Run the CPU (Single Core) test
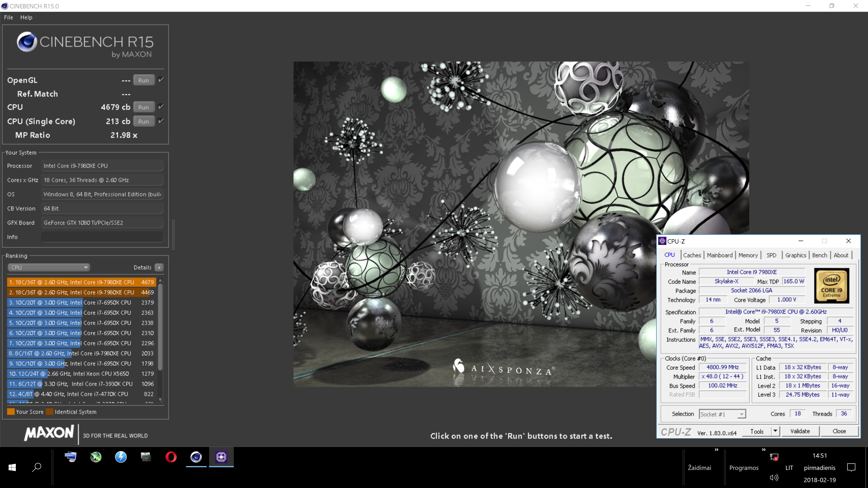The image size is (868, 488). [x=144, y=121]
